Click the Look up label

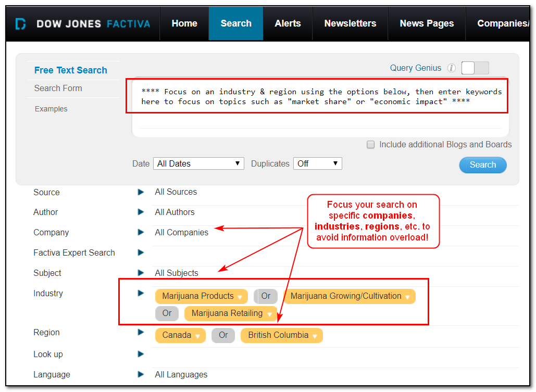tap(48, 355)
